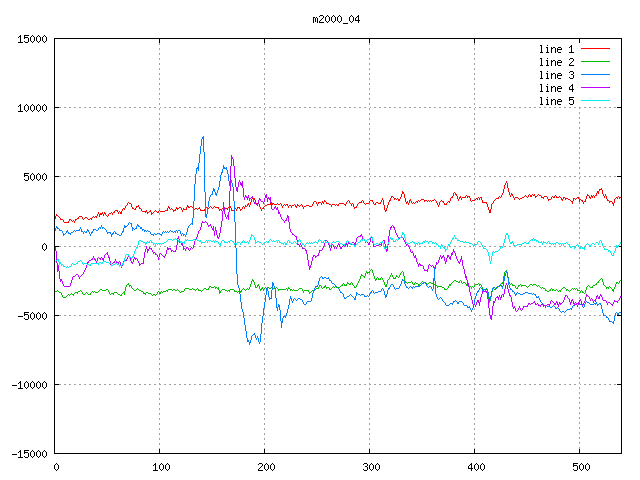Select the "line 5" legend label
Viewport: 640px width, 480px height.
pyautogui.click(x=557, y=101)
